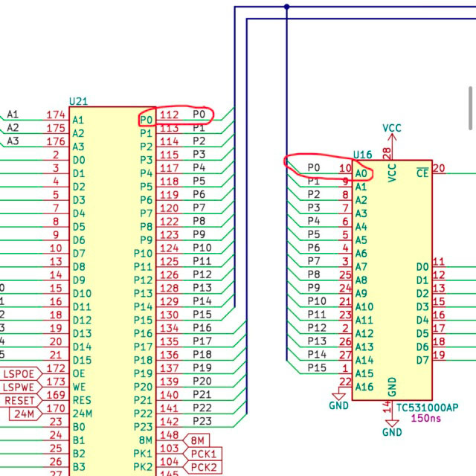This screenshot has width=476, height=476.
Task: Select the U21 reference designator
Action: tap(78, 101)
